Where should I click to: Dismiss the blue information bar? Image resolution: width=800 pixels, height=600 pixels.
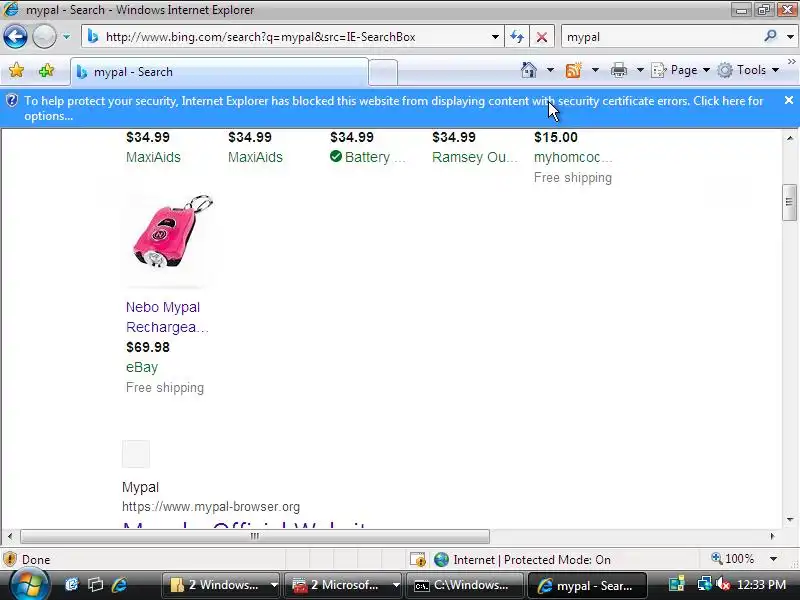click(x=789, y=101)
